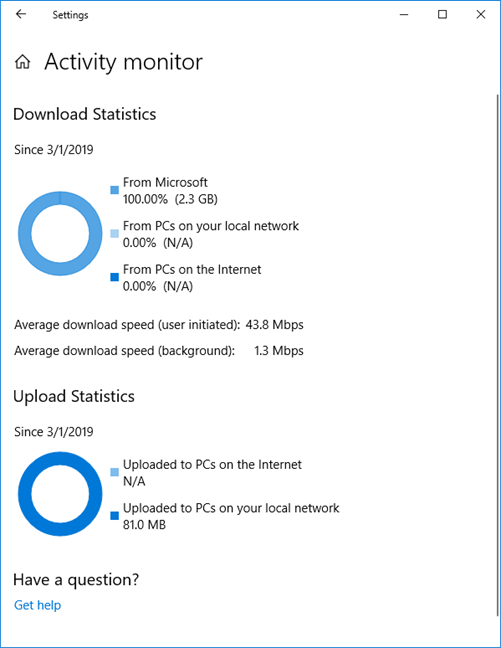Click the upload statistics donut chart
This screenshot has height=648, width=501.
pos(60,494)
